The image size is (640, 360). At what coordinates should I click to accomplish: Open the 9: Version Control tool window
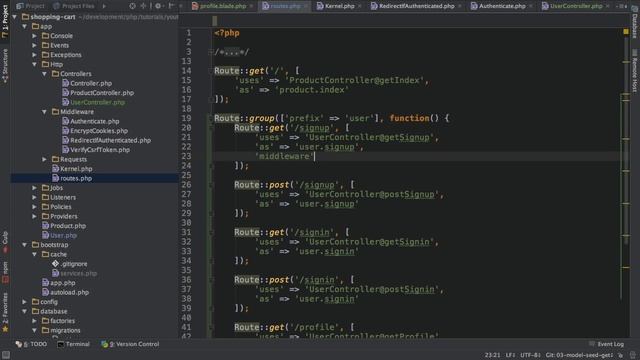click(x=130, y=344)
